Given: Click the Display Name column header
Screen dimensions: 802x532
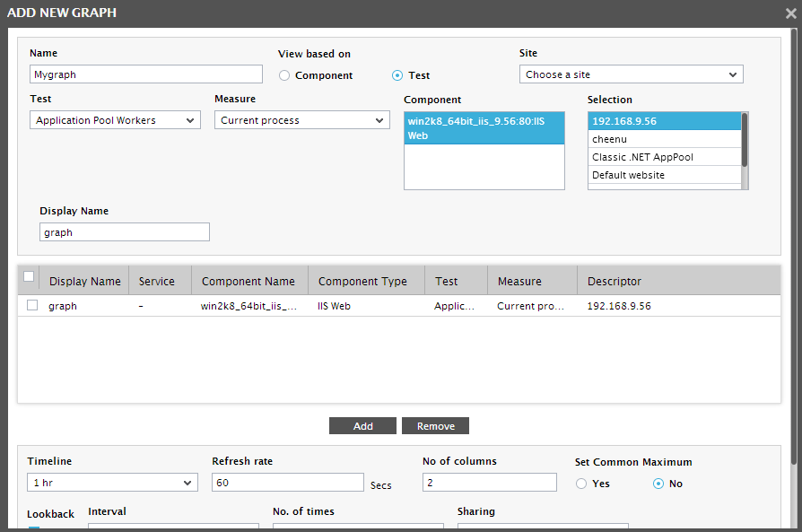Looking at the screenshot, I should 84,282.
